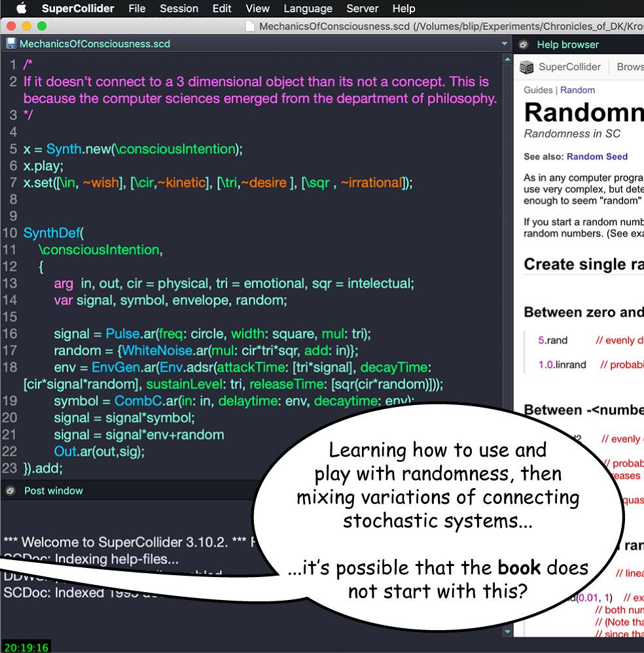Open the Random Seed see-also link
This screenshot has width=644, height=653.
[x=597, y=156]
